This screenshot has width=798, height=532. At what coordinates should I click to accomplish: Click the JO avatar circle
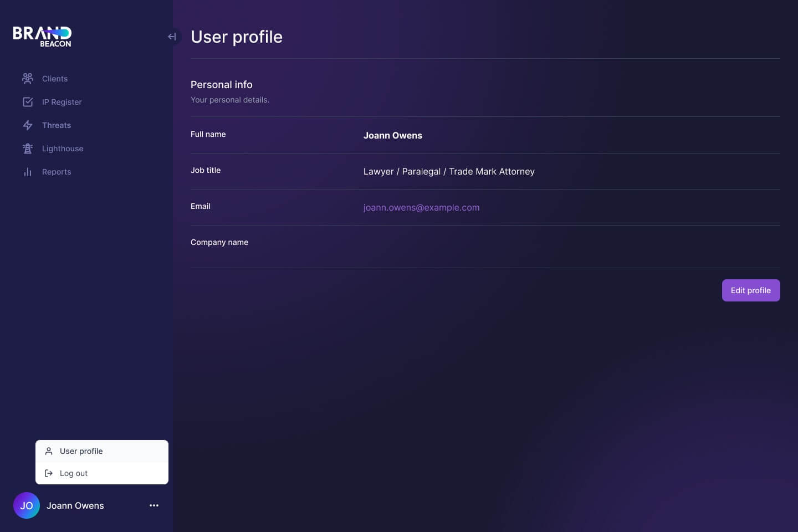point(27,505)
